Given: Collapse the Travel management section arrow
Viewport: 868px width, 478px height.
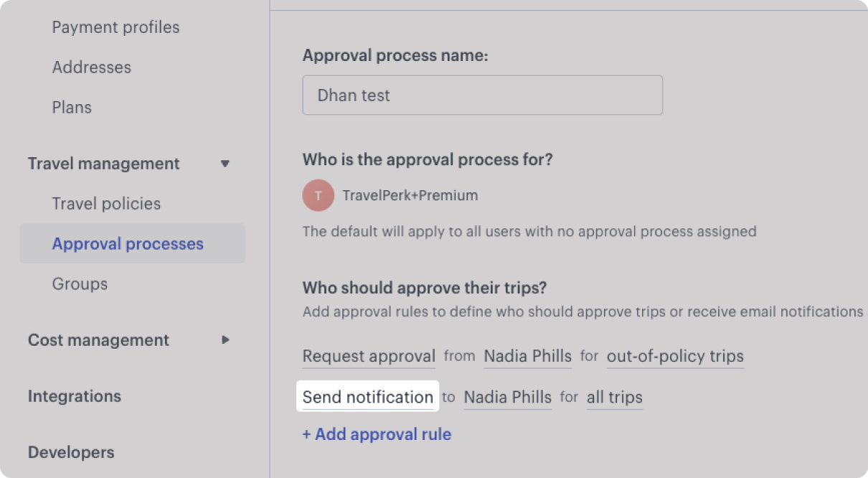Looking at the screenshot, I should point(225,164).
